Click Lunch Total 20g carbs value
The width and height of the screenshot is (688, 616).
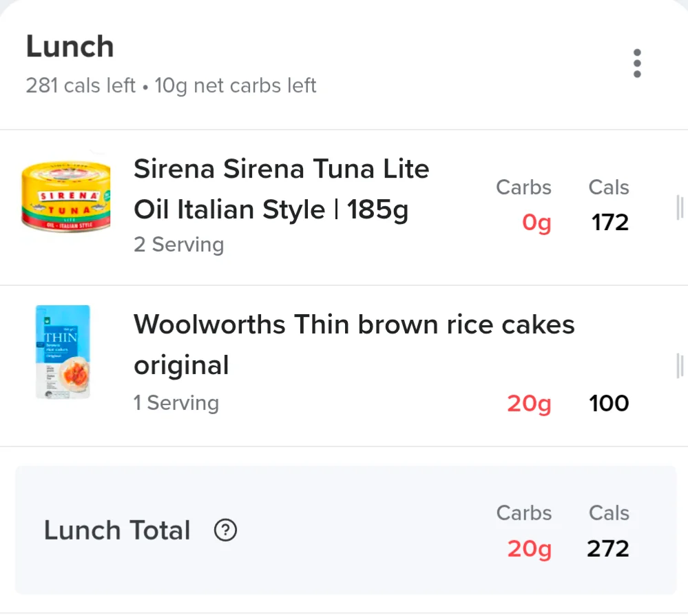[529, 549]
